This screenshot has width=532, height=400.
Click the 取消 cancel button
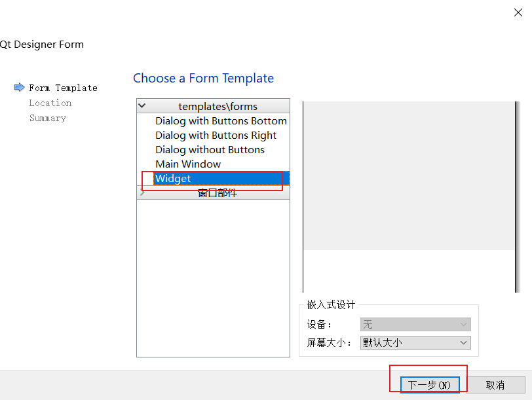pos(496,385)
